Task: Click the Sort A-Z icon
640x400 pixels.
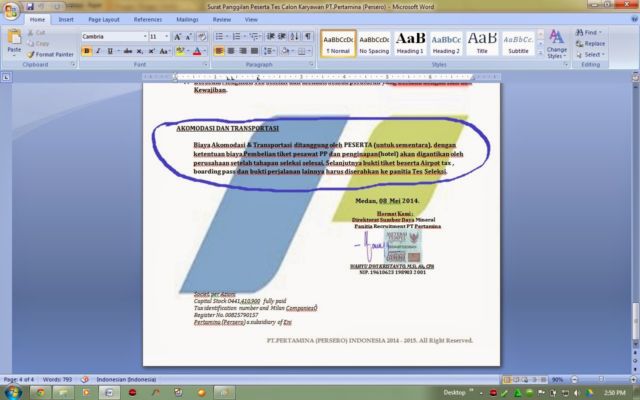Action: (x=294, y=37)
